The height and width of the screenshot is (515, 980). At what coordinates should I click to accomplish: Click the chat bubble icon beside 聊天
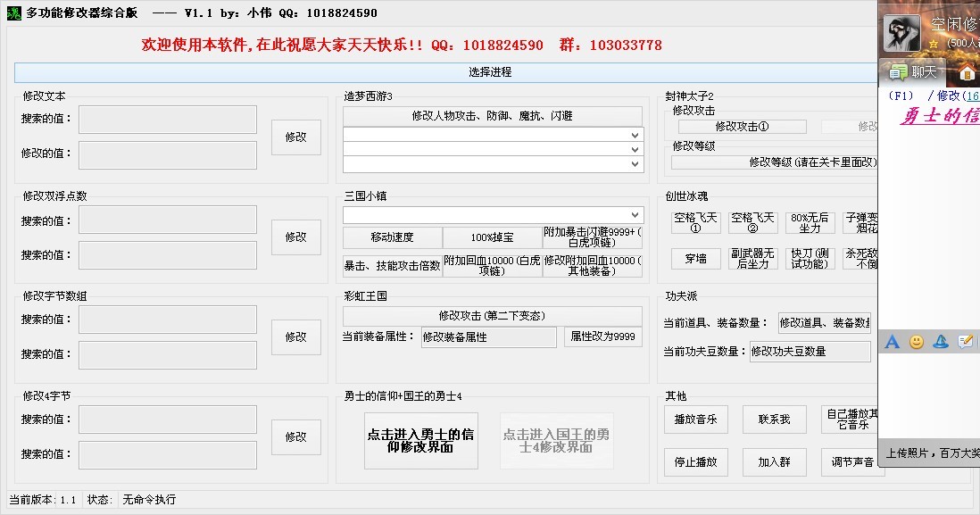[x=898, y=72]
